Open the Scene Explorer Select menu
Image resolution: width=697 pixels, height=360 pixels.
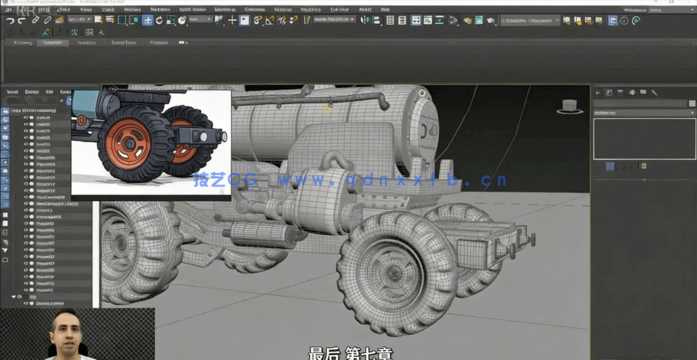point(12,92)
